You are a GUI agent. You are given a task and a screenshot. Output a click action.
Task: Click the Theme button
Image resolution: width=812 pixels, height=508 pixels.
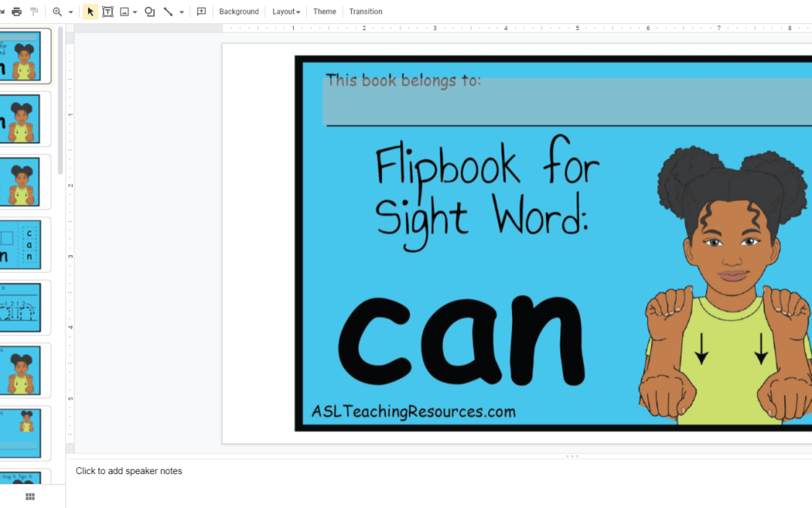click(x=325, y=11)
